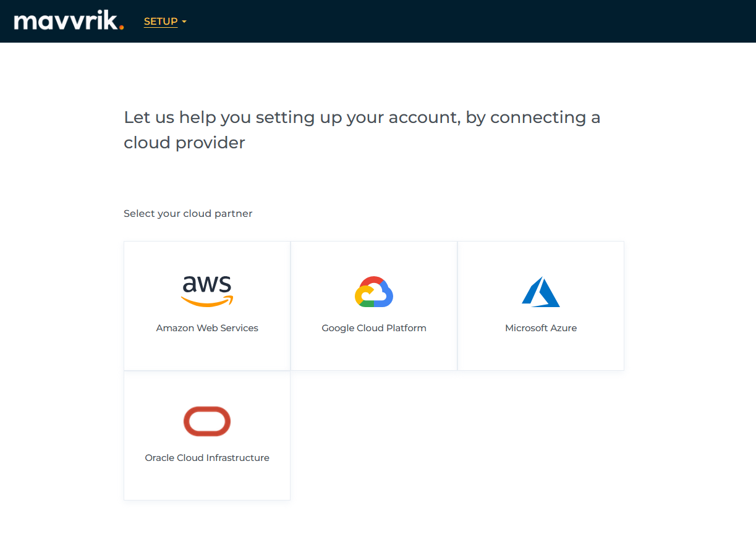The height and width of the screenshot is (545, 756).
Task: Click the orange arrow under AWS letters
Action: pos(207,302)
